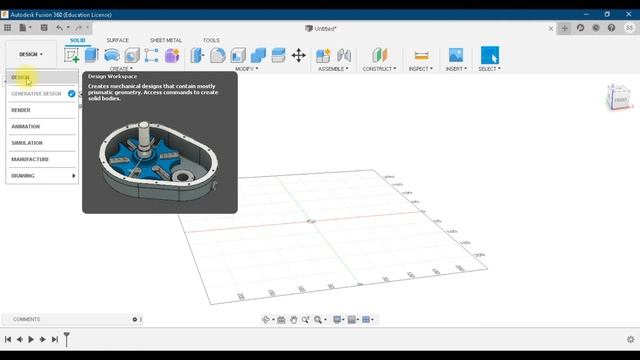Screen dimensions: 640x360
Task: Open timeline settings gear
Action: [x=631, y=339]
